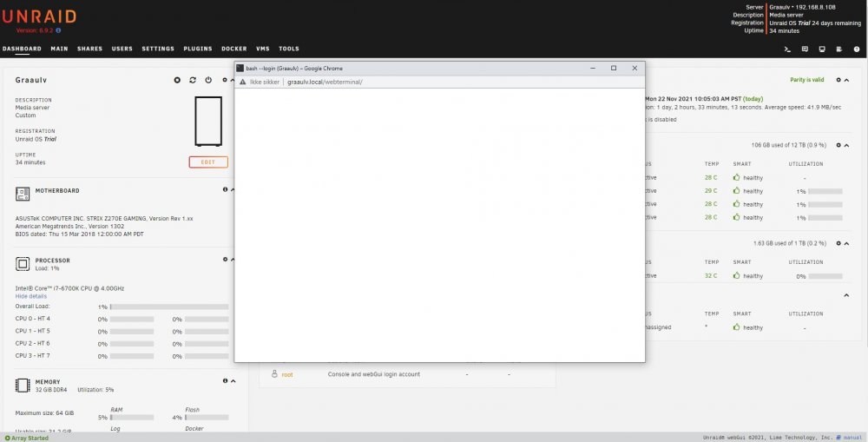Open the Users menu tab
The width and height of the screenshot is (868, 442).
(x=122, y=49)
